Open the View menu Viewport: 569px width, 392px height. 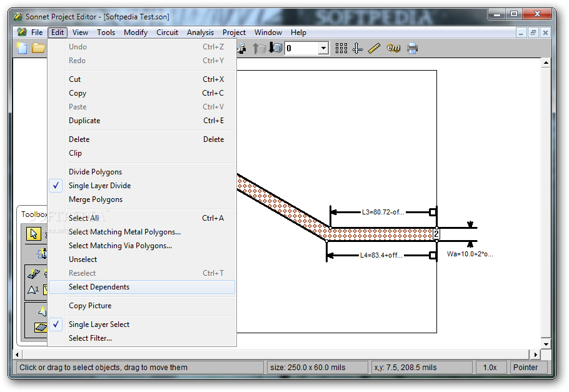80,33
